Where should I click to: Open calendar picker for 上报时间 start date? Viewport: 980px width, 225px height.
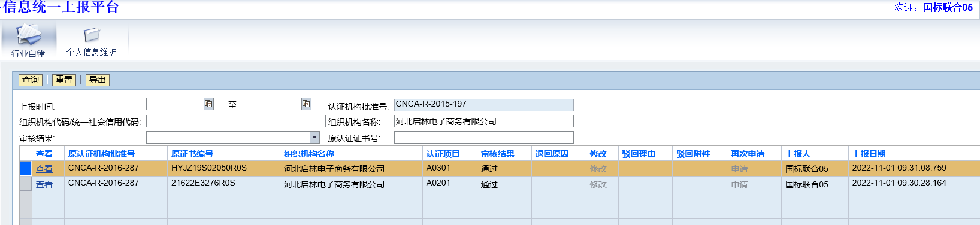coord(208,104)
